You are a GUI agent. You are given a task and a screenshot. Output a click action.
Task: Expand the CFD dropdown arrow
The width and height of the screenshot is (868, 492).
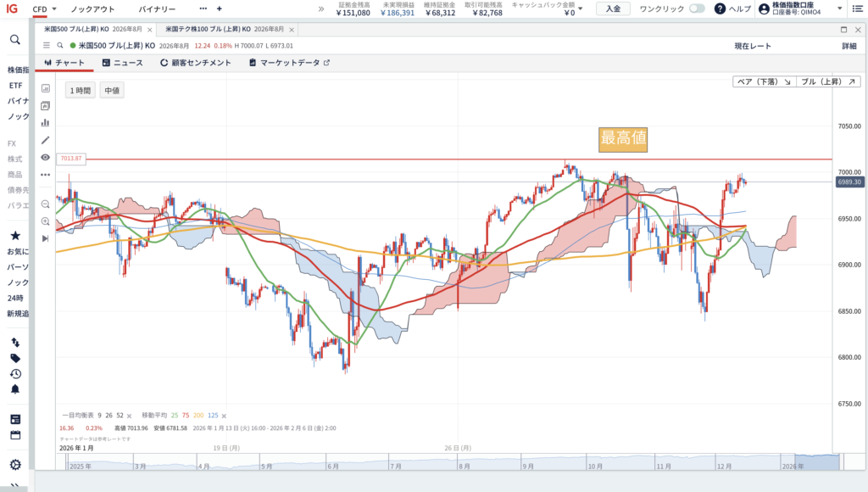(55, 8)
